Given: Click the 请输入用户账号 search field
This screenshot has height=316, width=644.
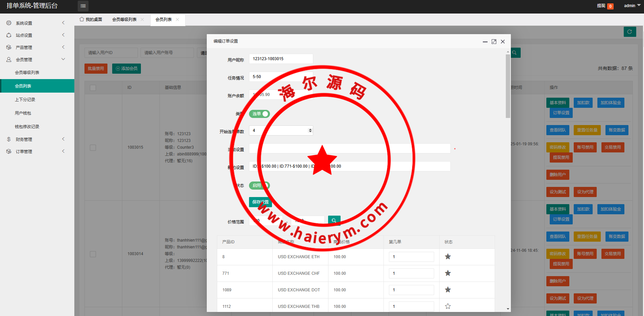Looking at the screenshot, I should (167, 53).
